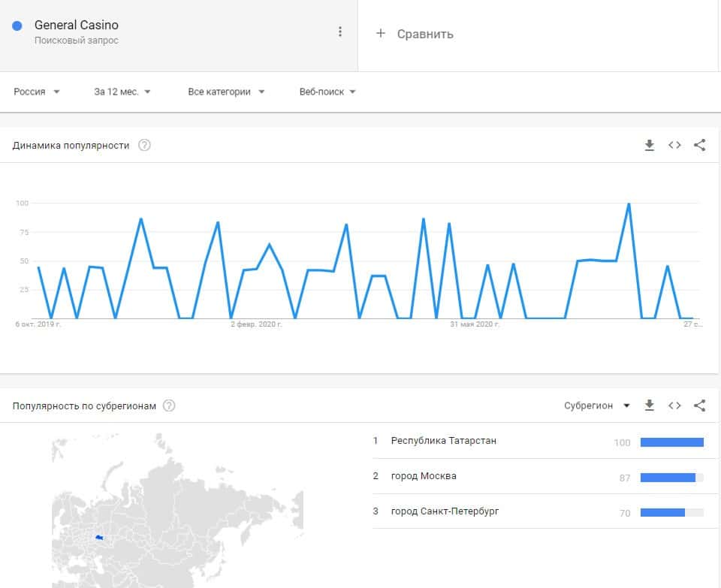Select Республика Татарстан in the ranking
Viewport: 721px width, 588px height.
[443, 441]
